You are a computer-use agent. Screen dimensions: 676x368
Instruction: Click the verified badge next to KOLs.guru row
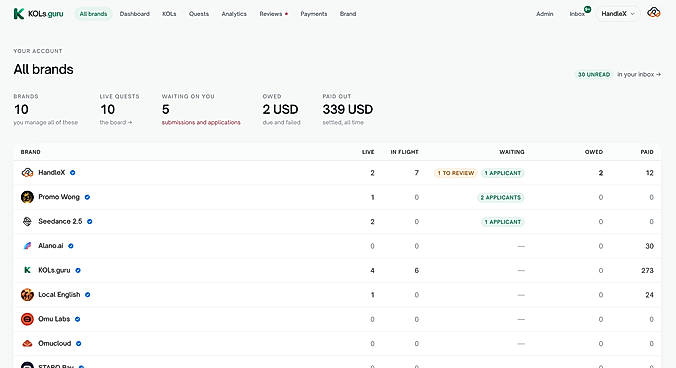point(78,271)
